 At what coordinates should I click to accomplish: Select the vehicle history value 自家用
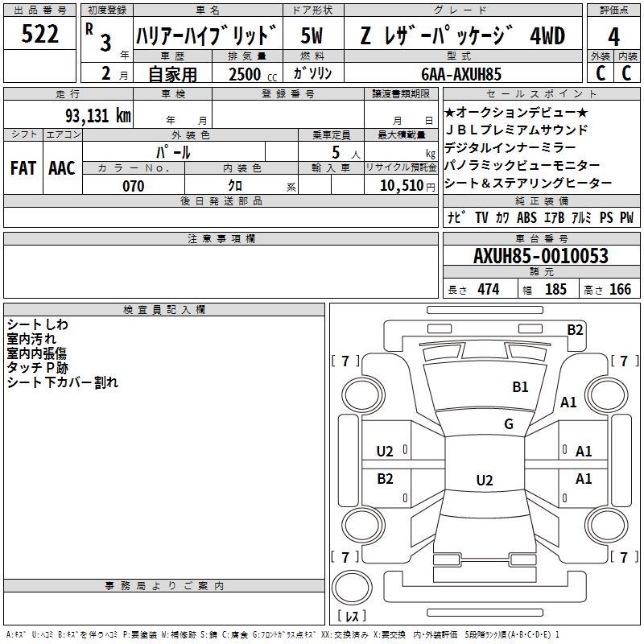point(172,74)
